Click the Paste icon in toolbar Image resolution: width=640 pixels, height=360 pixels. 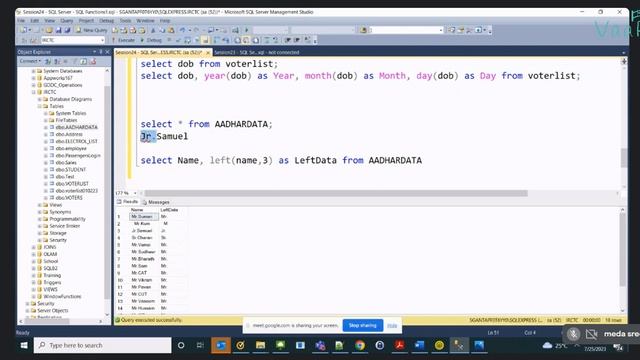click(x=171, y=30)
